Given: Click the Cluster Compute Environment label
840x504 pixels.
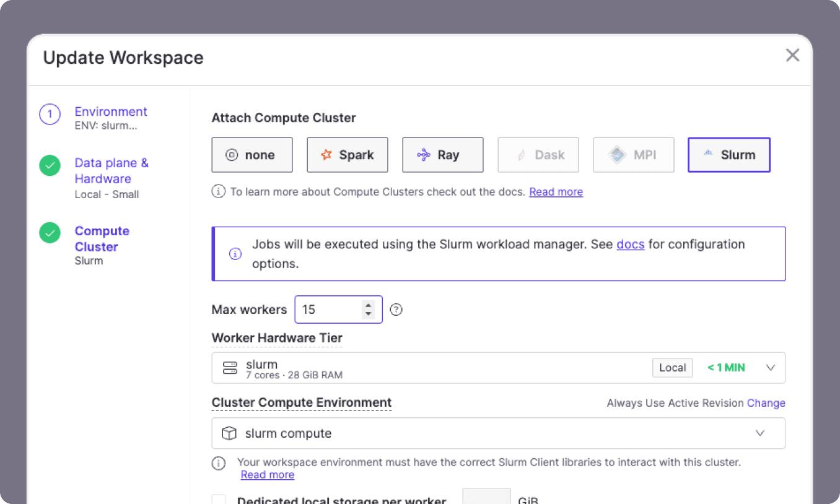Looking at the screenshot, I should (x=302, y=403).
